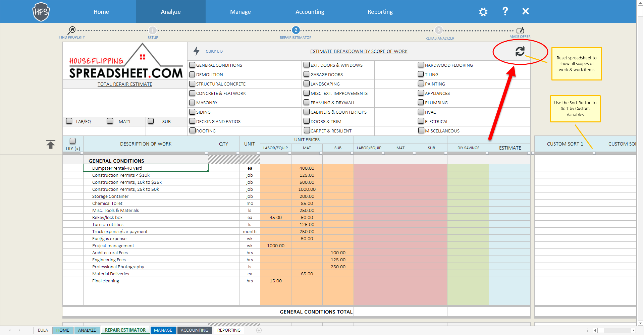Click Estimate Breakdown by Scope of Work link
Viewport: 644px width, 335px height.
coord(359,51)
